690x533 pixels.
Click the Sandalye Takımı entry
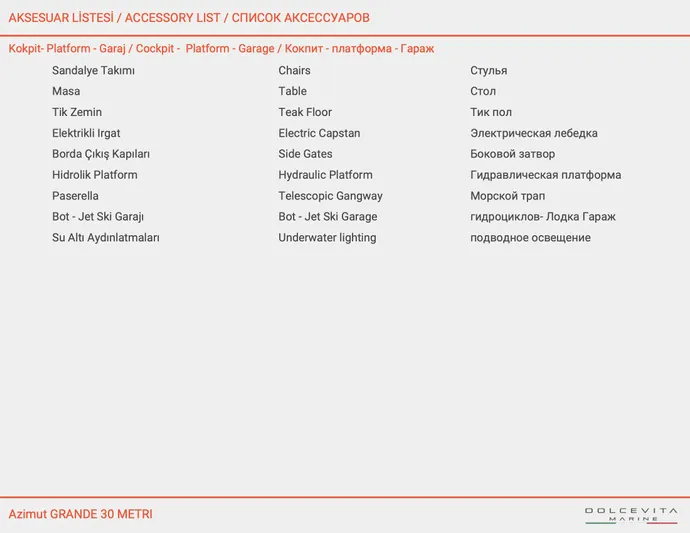click(x=93, y=70)
